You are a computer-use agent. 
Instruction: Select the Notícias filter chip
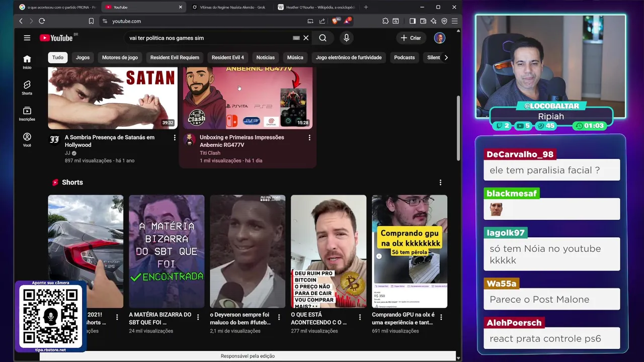265,57
